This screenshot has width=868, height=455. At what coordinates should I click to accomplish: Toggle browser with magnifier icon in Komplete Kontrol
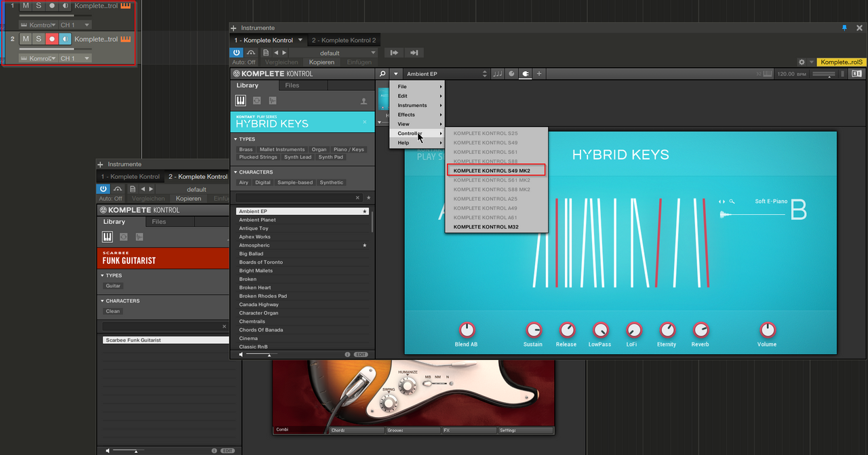click(382, 74)
